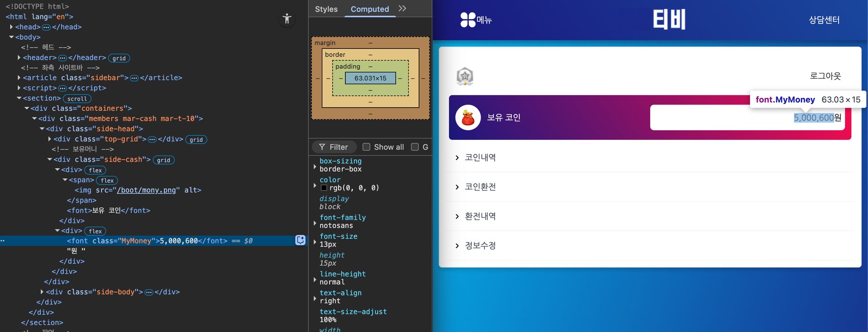Click the black color swatch for rgb(0,0,0)

(324, 188)
